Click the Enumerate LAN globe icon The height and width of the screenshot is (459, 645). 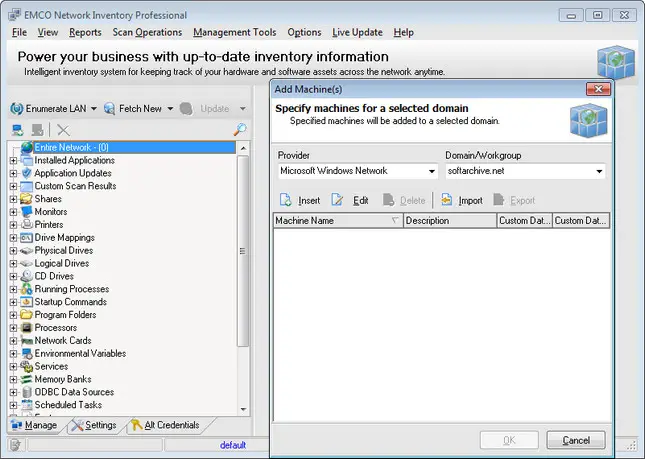[x=17, y=109]
